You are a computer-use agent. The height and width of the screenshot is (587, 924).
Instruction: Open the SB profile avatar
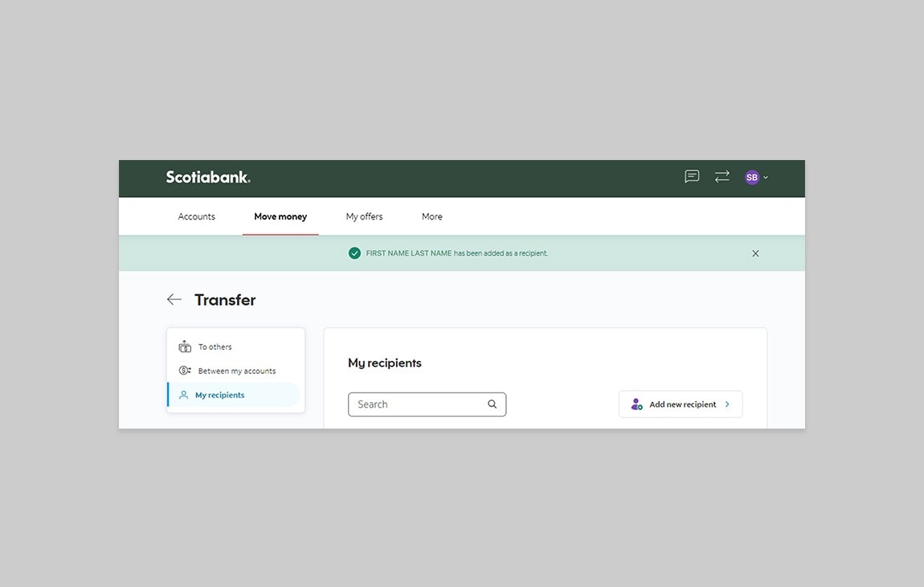pyautogui.click(x=751, y=177)
